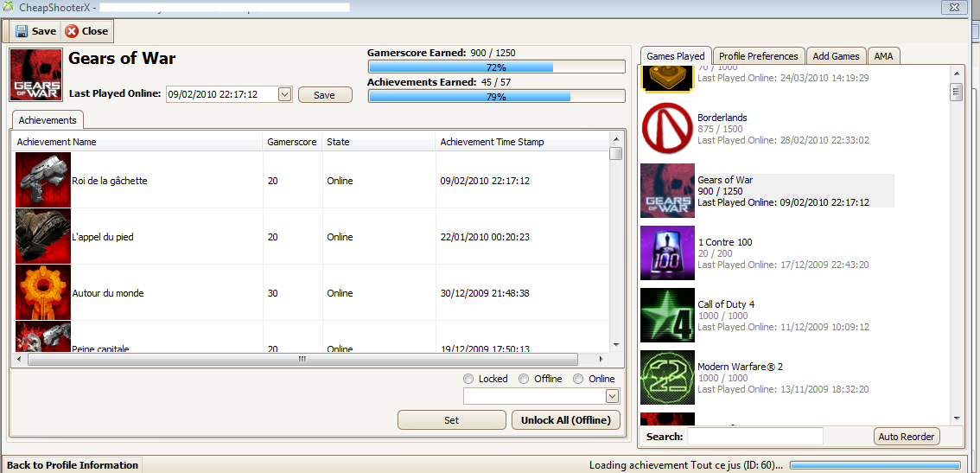Select the Online radio button
This screenshot has height=473, width=980.
pos(578,379)
